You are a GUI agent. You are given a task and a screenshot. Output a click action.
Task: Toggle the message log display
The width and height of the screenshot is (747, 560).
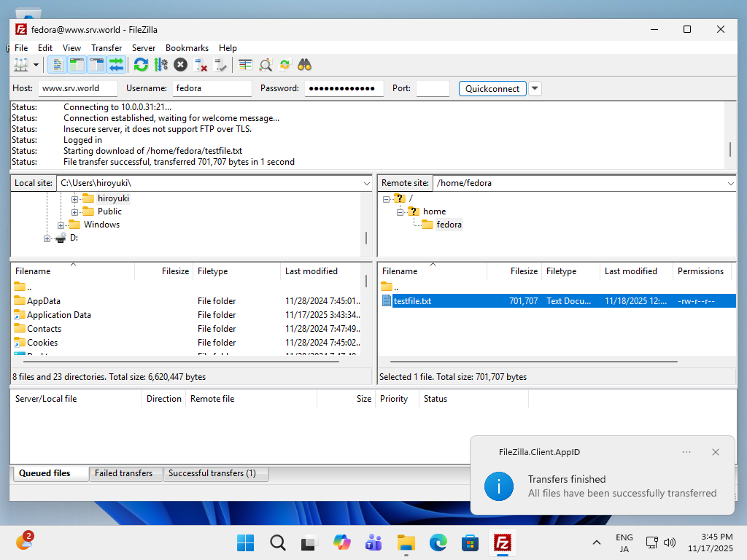[58, 65]
